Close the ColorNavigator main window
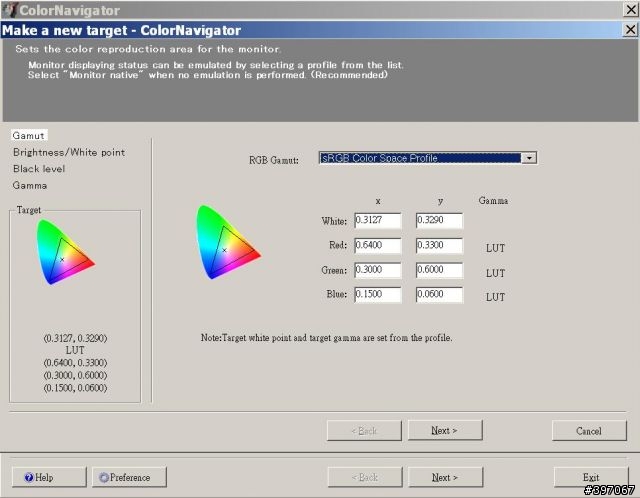The height and width of the screenshot is (498, 640). [631, 9]
